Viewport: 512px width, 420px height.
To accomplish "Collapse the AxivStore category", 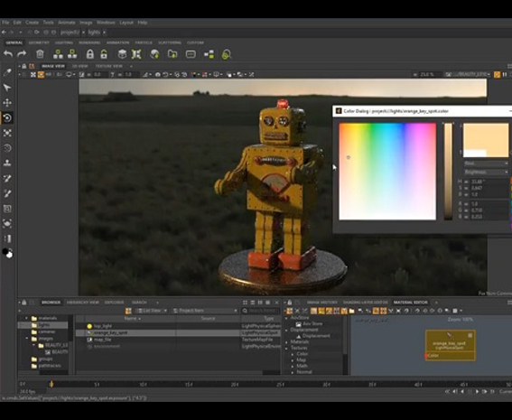I will coord(286,318).
